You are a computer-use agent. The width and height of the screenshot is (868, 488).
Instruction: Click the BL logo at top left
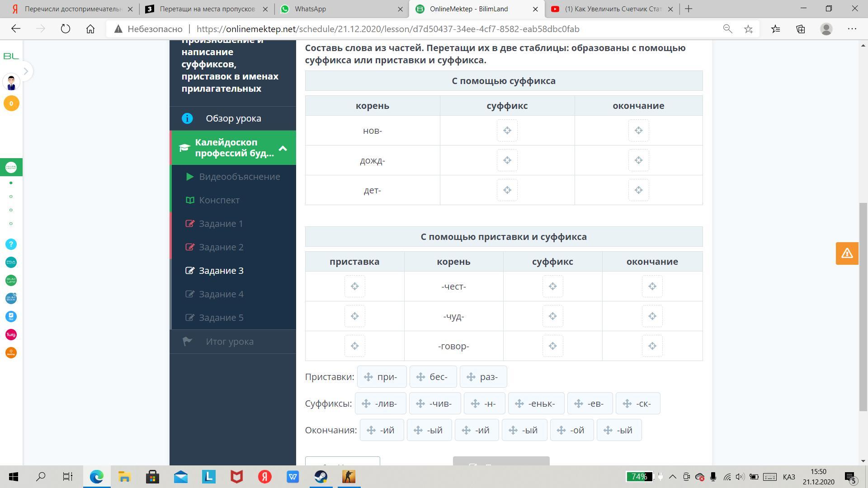point(11,56)
